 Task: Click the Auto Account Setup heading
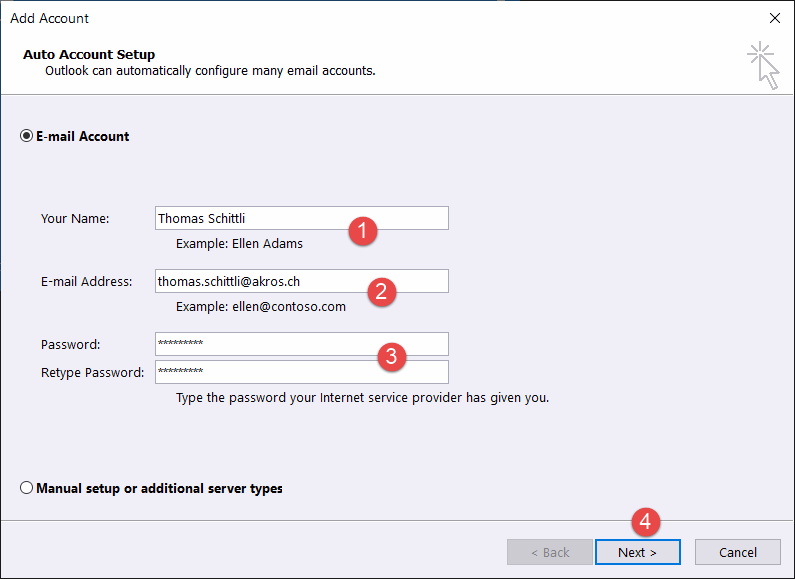(89, 55)
